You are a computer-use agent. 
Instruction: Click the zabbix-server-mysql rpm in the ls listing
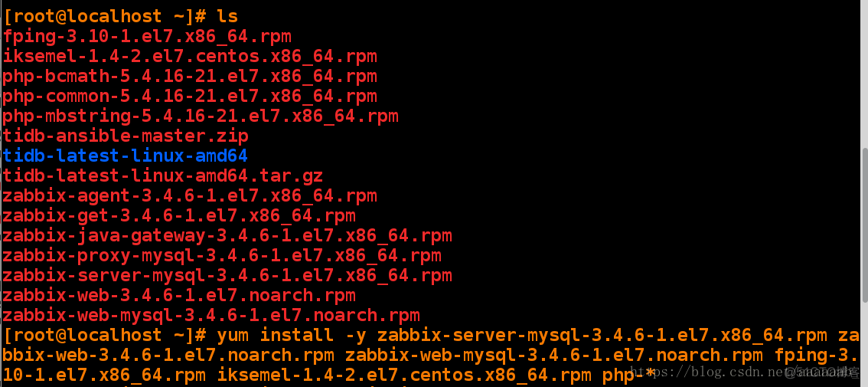227,276
